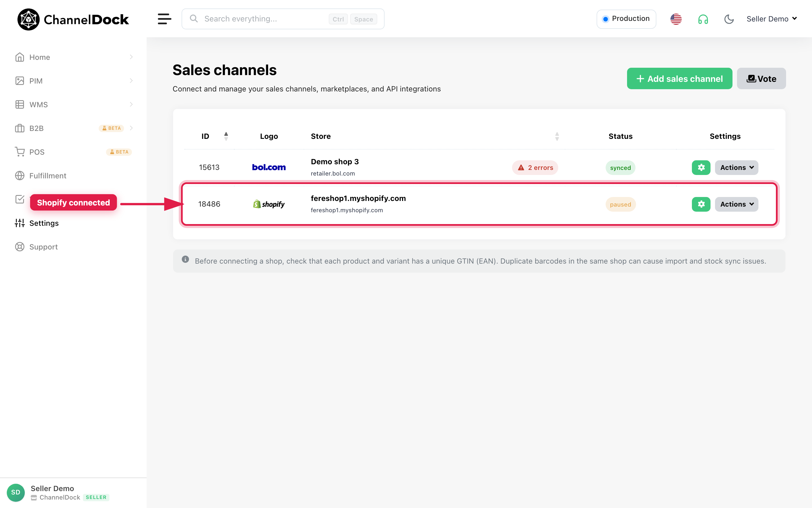Image resolution: width=812 pixels, height=508 pixels.
Task: Toggle dark mode moon icon
Action: click(x=729, y=19)
